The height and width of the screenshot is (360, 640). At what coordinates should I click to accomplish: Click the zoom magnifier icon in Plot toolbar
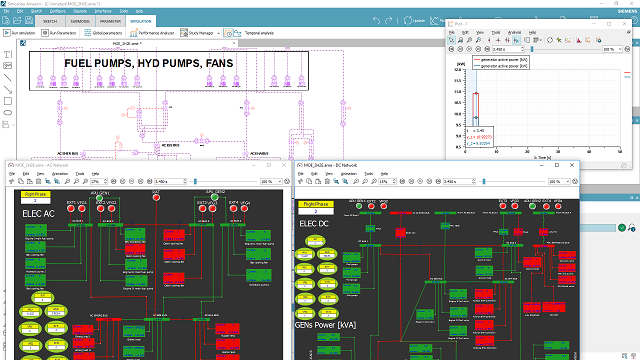click(x=469, y=40)
